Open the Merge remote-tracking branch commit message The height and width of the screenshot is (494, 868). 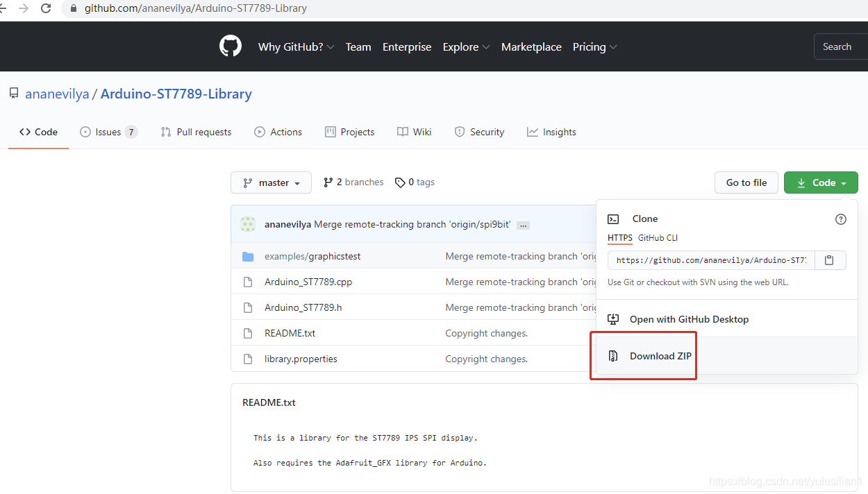(412, 225)
